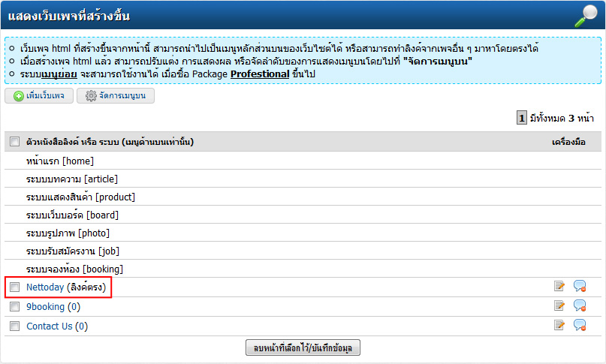Viewport: 606px width, 364px height.
Task: Open the Contact Us page link
Action: click(x=49, y=326)
